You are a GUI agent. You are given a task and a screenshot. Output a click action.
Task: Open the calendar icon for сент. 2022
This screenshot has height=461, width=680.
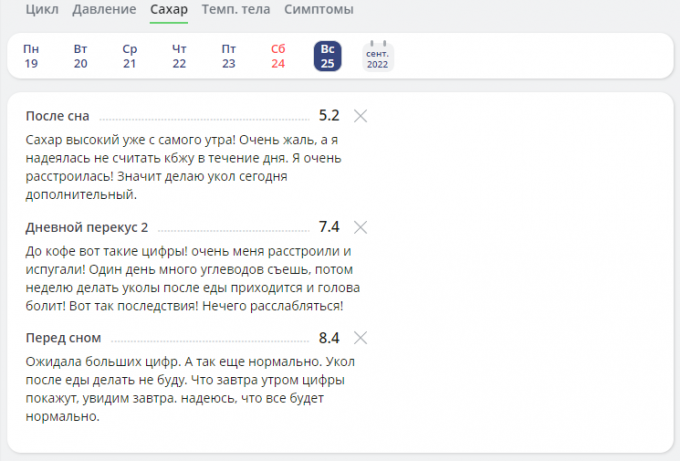pyautogui.click(x=377, y=56)
